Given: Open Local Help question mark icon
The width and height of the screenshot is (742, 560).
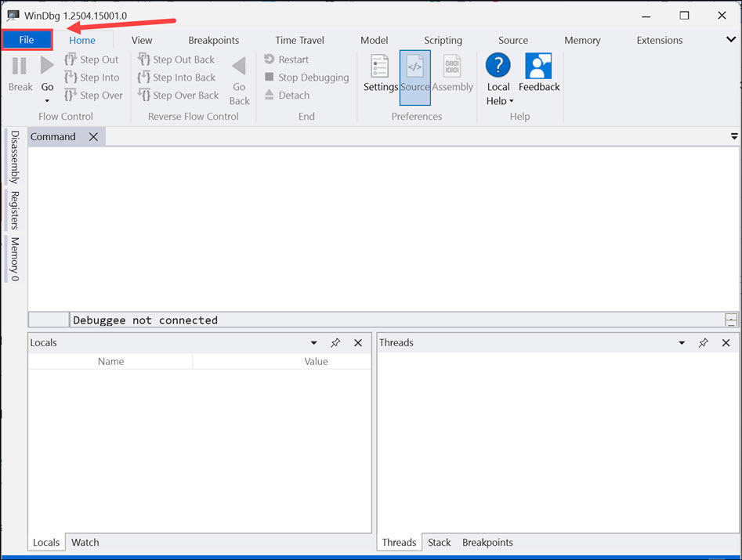Looking at the screenshot, I should point(498,65).
